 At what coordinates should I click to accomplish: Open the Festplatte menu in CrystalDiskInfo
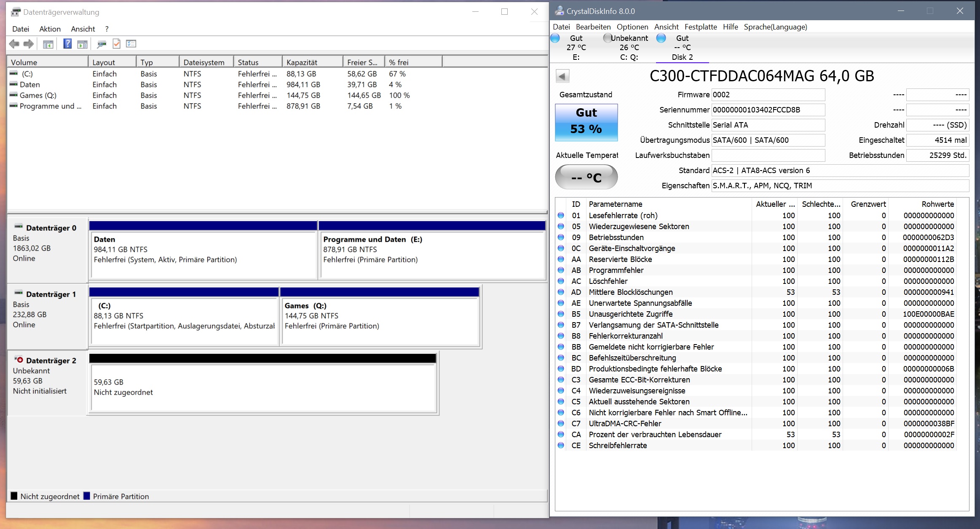pyautogui.click(x=700, y=27)
